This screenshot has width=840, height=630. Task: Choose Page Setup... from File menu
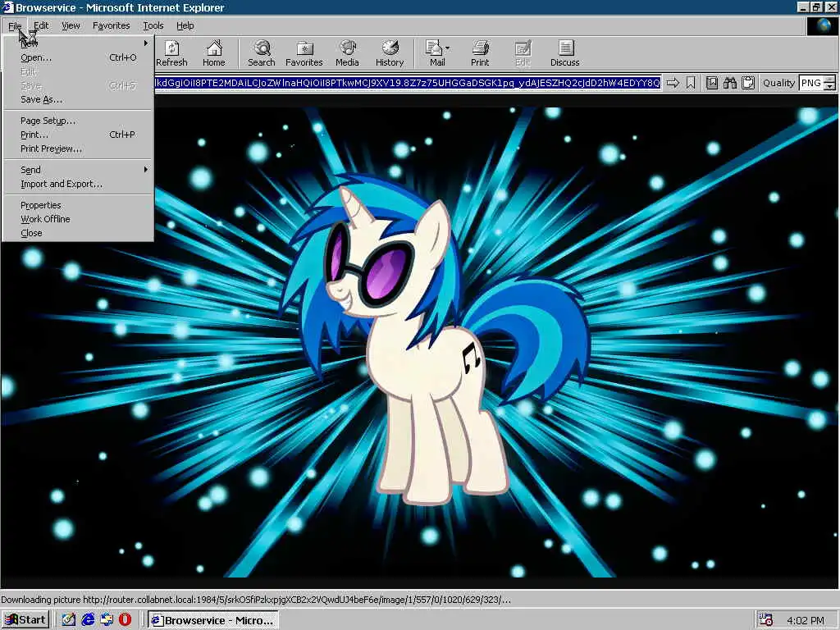tap(78, 121)
